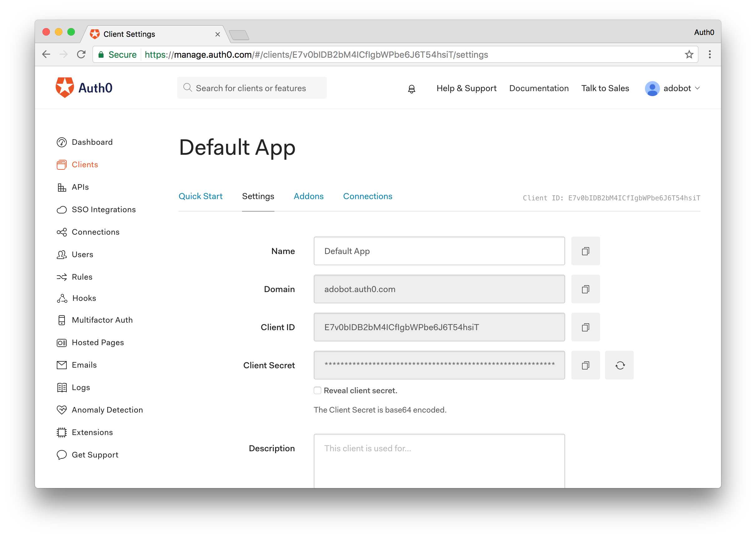Click the Connections sidebar icon
Screen dimensions: 756x538
click(x=62, y=231)
